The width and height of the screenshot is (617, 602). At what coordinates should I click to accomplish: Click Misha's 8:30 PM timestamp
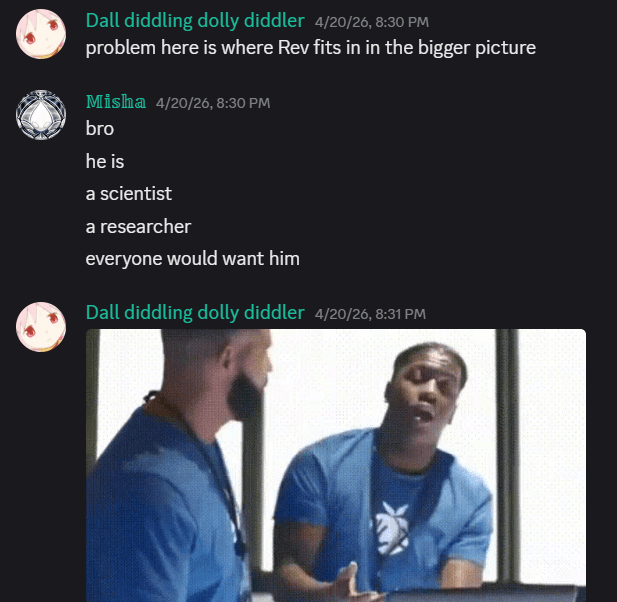(x=213, y=103)
